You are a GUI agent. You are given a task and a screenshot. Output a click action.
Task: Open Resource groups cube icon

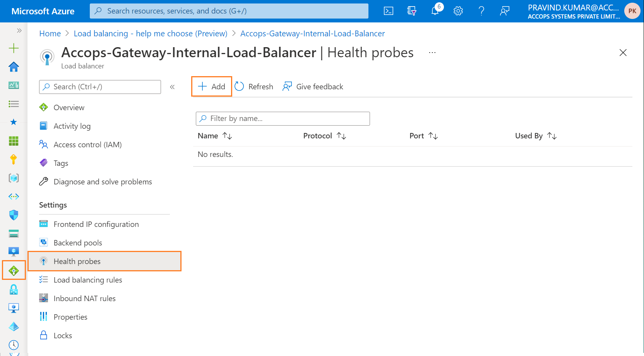[14, 178]
